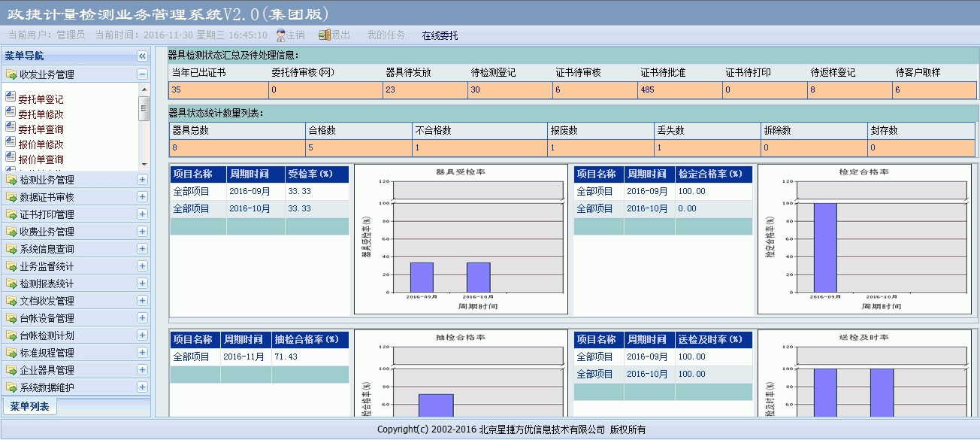The image size is (980, 440).
Task: Expand the 数据证书审核 section
Action: [142, 197]
